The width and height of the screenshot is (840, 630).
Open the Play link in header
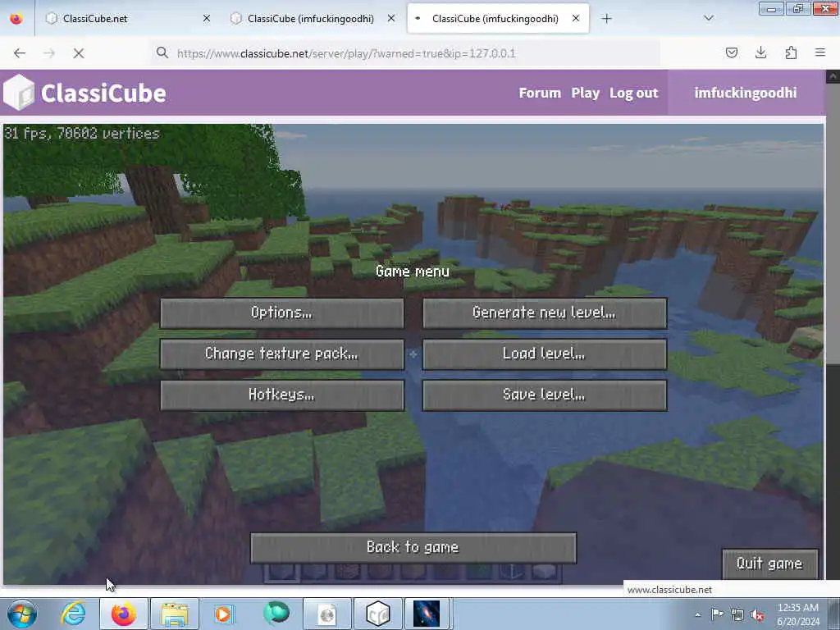click(585, 94)
